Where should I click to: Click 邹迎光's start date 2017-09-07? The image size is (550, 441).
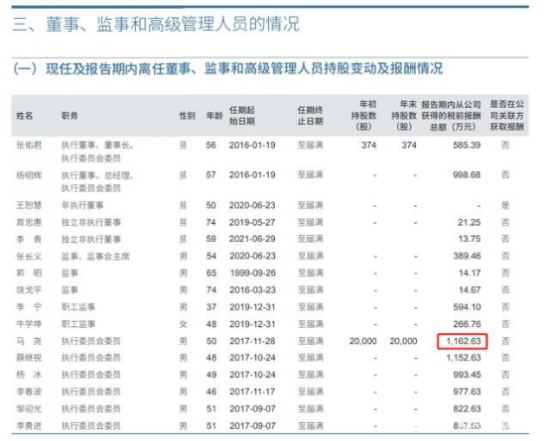(253, 409)
